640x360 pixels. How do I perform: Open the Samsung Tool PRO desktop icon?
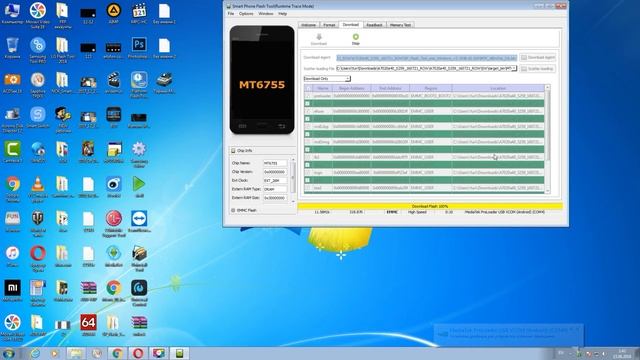(38, 45)
